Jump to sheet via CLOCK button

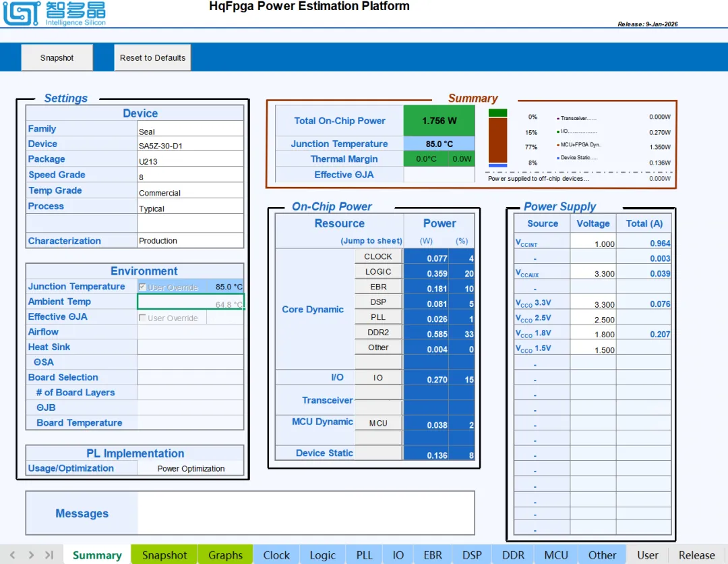pyautogui.click(x=378, y=256)
